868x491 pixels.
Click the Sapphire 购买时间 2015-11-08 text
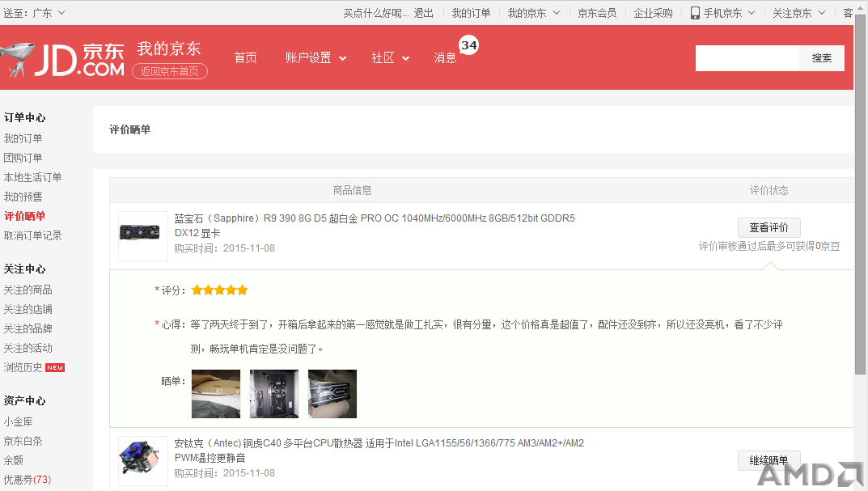[225, 248]
